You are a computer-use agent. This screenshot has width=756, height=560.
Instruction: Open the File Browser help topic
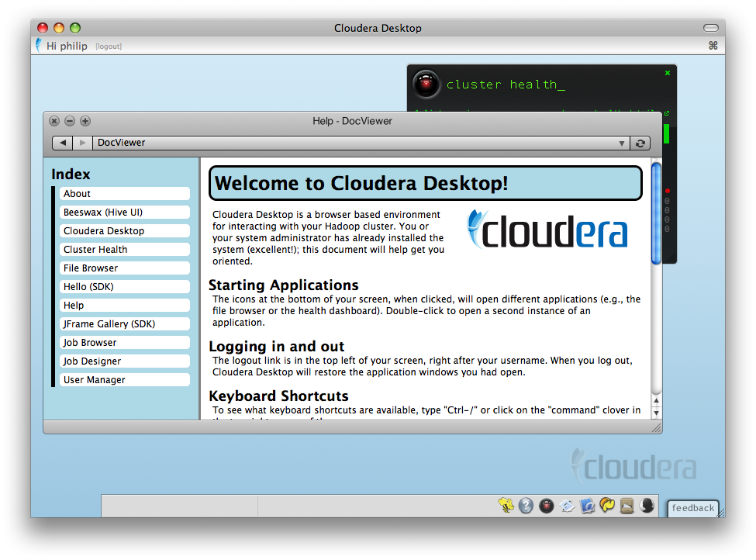tap(124, 268)
